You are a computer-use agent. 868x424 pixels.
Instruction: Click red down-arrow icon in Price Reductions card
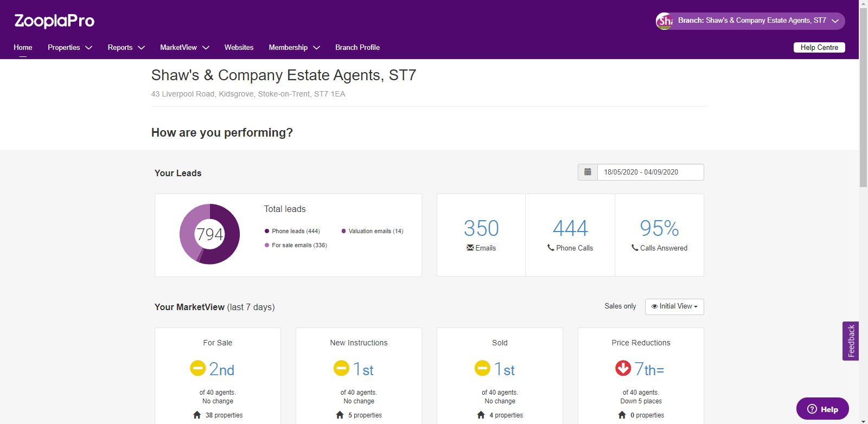pyautogui.click(x=623, y=368)
